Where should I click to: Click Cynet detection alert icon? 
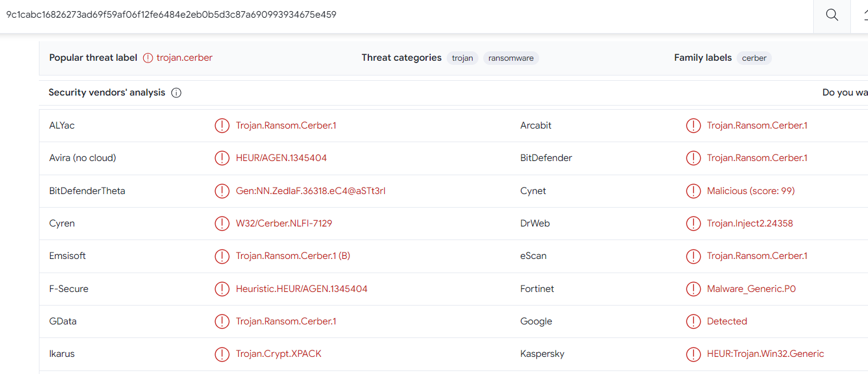pos(693,191)
